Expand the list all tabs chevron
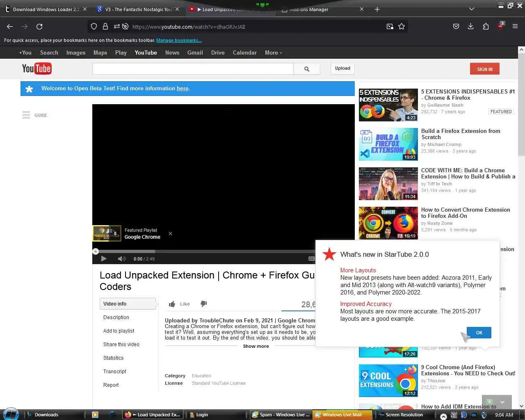The image size is (525, 420). 472,9
